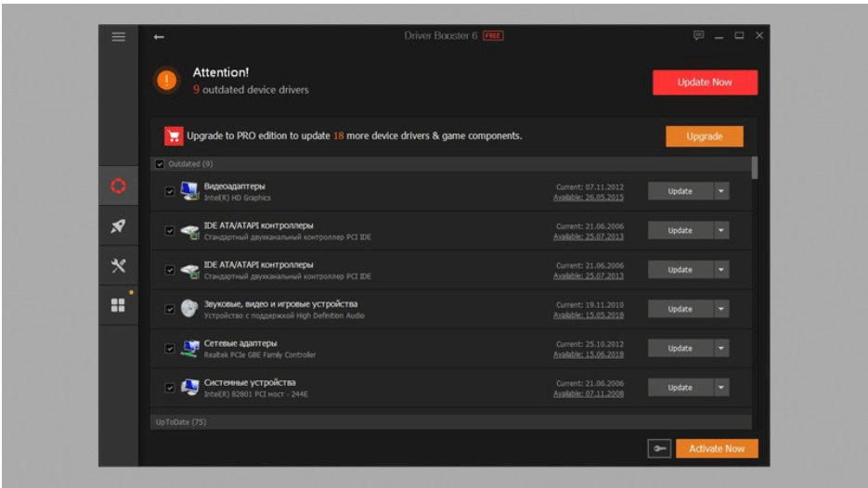
Task: Uncheck the Realtek PCIe GBE Family Controller checkbox
Action: [169, 349]
